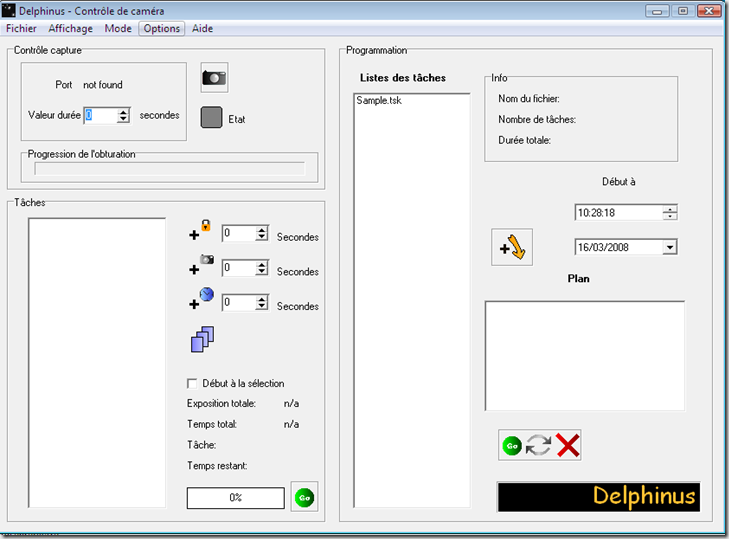The height and width of the screenshot is (539, 729).
Task: Decrease the camera task Secondes value
Action: [262, 271]
